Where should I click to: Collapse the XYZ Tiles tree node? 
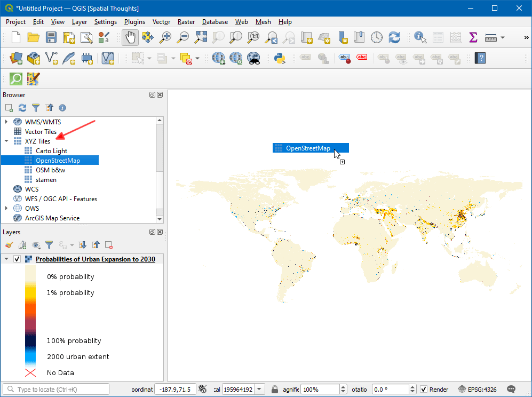pyautogui.click(x=6, y=141)
